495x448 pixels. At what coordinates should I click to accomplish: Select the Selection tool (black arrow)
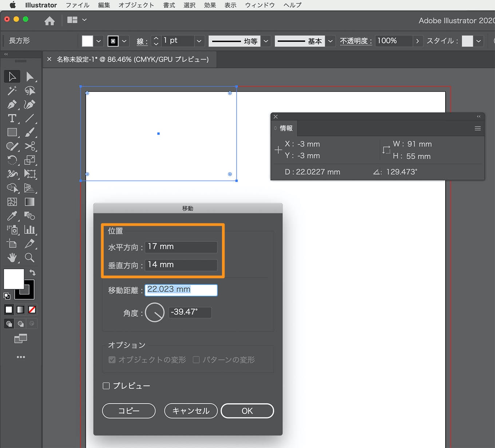[12, 76]
